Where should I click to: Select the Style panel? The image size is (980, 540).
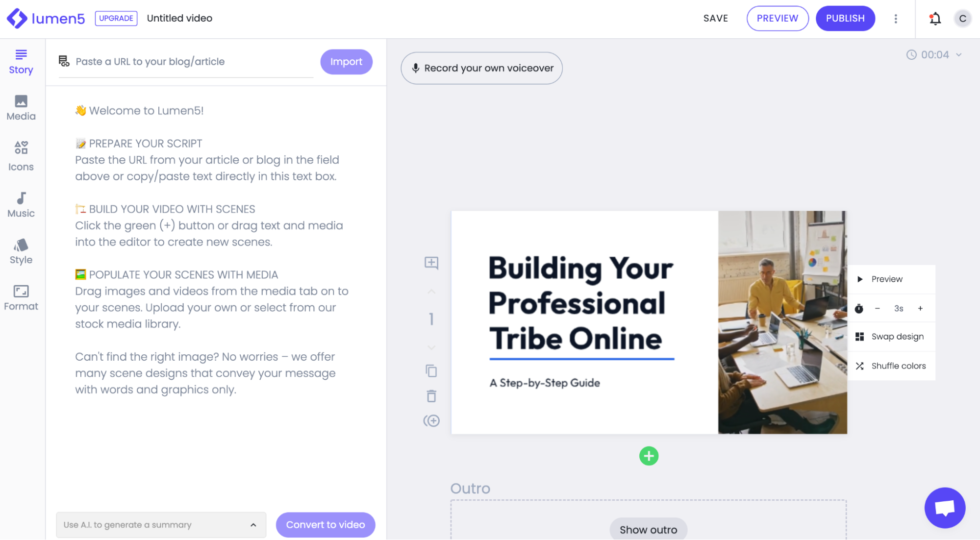tap(21, 251)
